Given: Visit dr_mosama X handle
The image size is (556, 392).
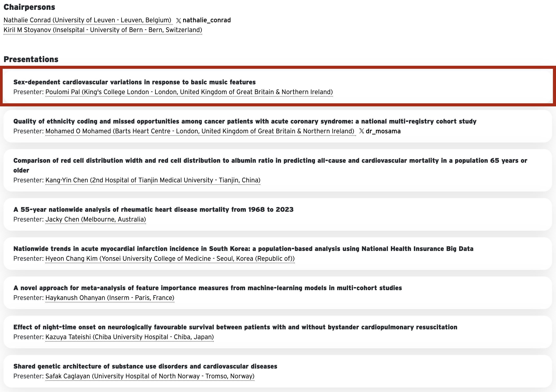Looking at the screenshot, I should pyautogui.click(x=383, y=131).
